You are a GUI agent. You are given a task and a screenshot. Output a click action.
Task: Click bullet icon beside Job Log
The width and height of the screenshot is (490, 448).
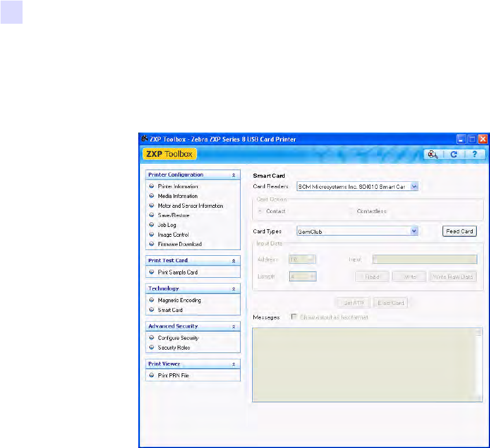click(x=152, y=225)
